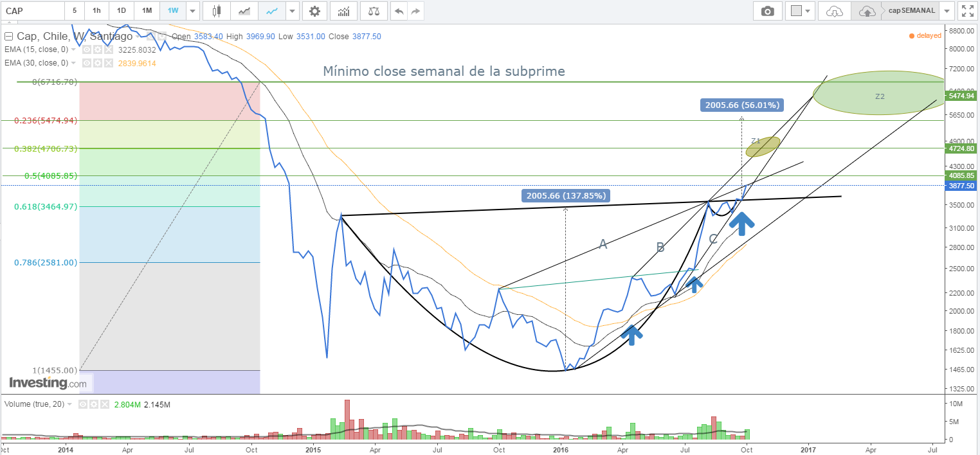Open compare symbols scales icon
Image resolution: width=980 pixels, height=455 pixels.
[373, 11]
